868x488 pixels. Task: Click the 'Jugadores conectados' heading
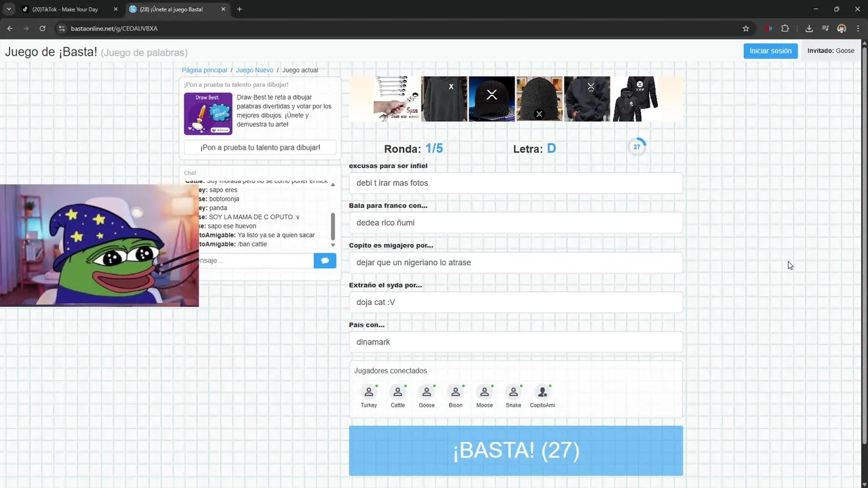[391, 371]
